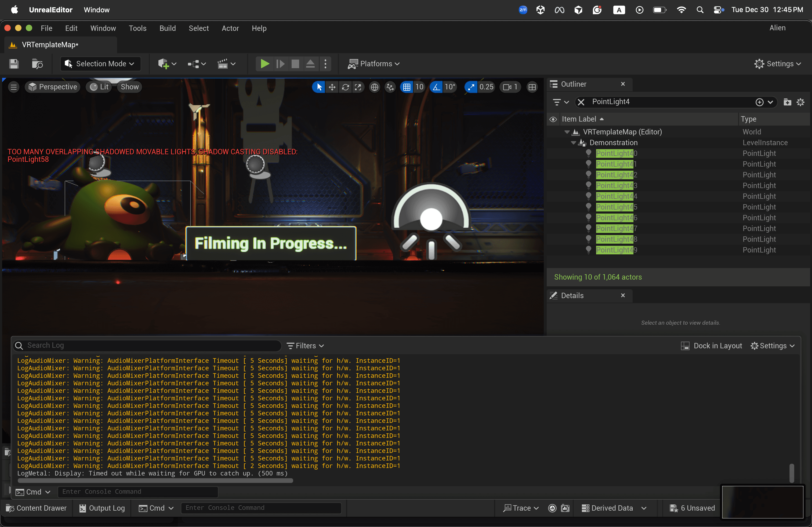Screen dimensions: 812x527
Task: Toggle the Outliner visibility eye column header
Action: [553, 119]
